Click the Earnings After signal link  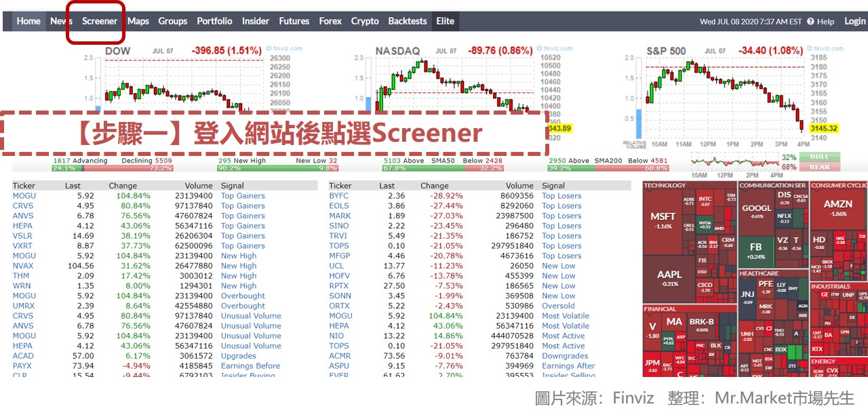point(568,366)
